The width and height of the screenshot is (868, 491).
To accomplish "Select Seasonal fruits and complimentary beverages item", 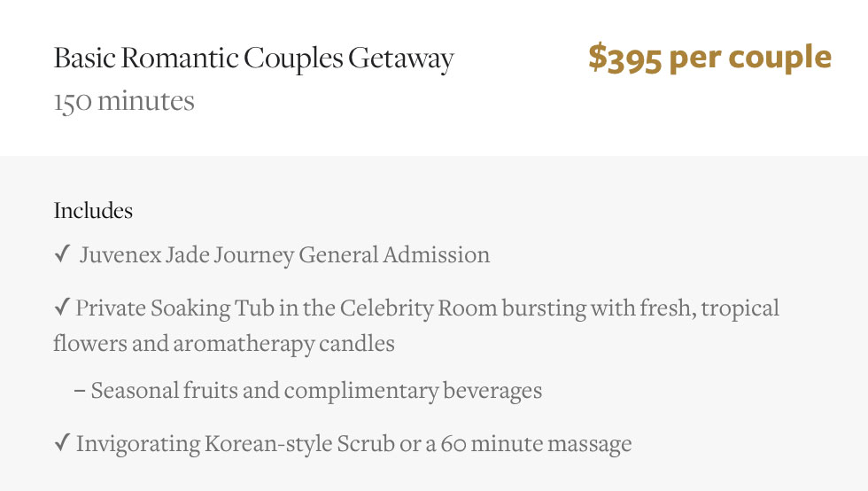I will click(316, 391).
